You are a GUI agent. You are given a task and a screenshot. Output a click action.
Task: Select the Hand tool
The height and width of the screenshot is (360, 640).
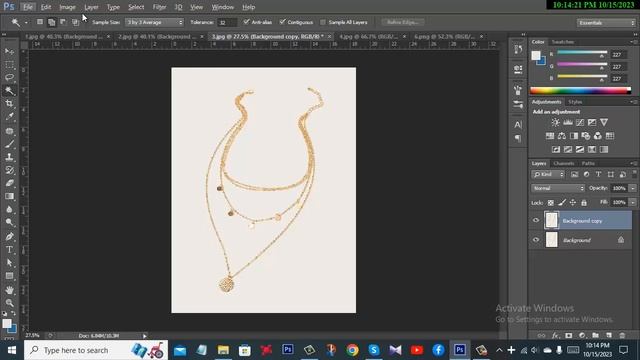coord(9,290)
